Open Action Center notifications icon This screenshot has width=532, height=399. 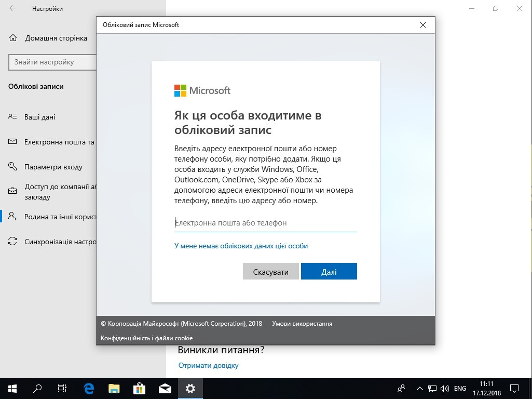(x=514, y=389)
